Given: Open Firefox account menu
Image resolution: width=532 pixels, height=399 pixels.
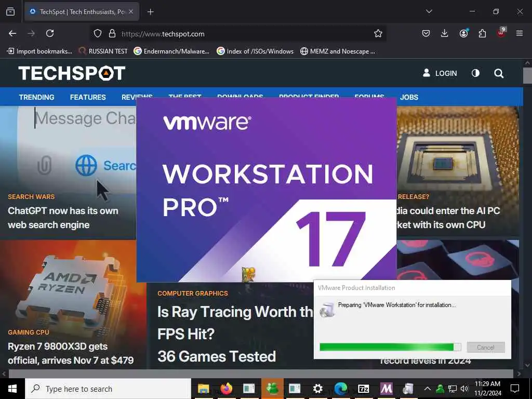Looking at the screenshot, I should 463,34.
